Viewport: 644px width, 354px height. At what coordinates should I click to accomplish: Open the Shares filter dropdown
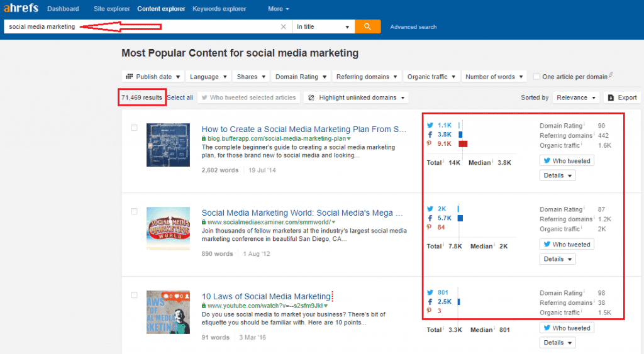(251, 77)
